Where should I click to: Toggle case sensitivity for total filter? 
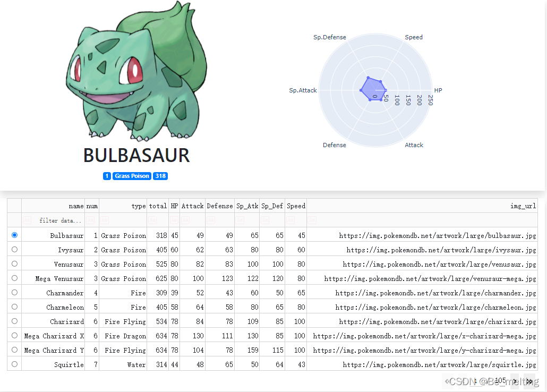click(152, 220)
